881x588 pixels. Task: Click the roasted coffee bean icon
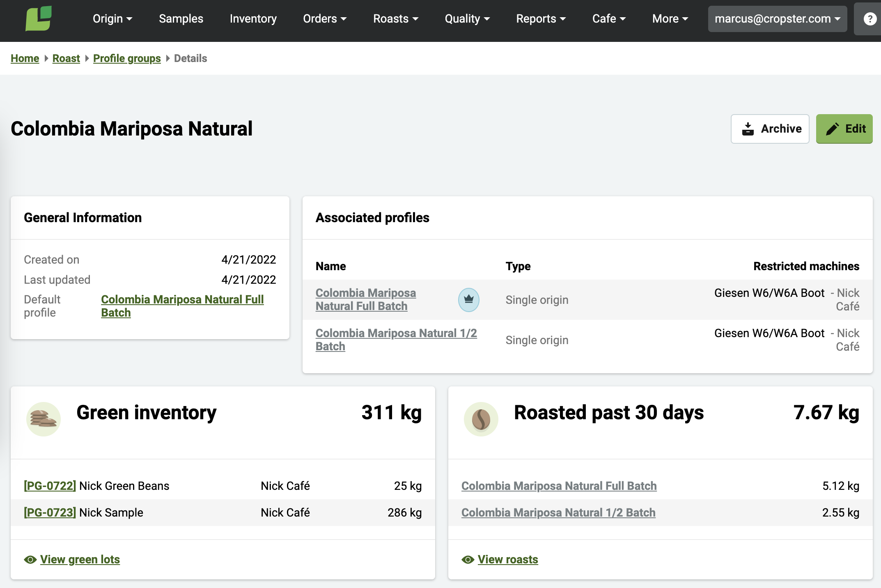481,419
